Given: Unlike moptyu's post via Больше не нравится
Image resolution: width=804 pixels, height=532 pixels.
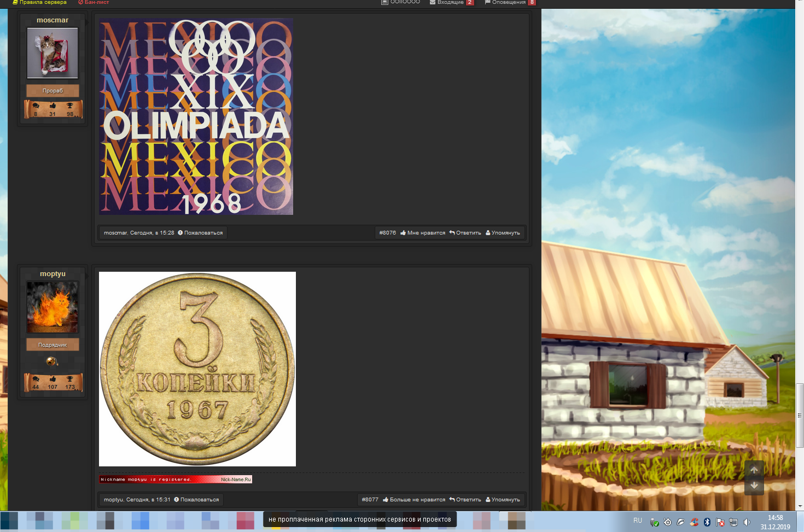Looking at the screenshot, I should [414, 500].
